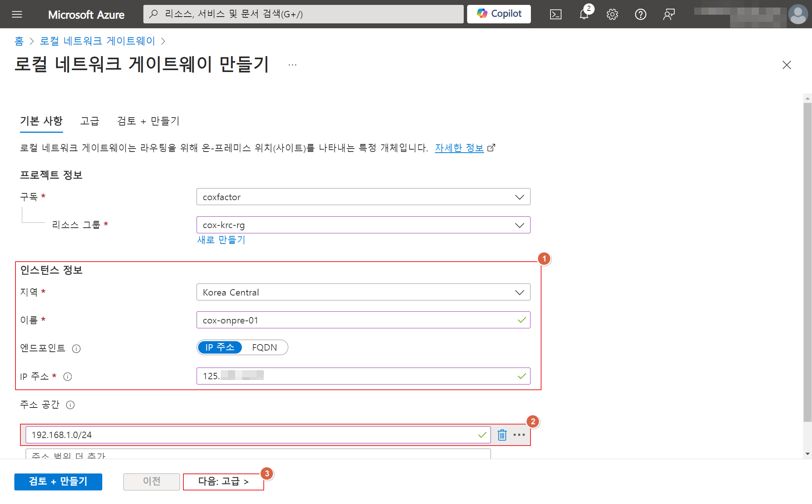
Task: Open the feedback icon in header
Action: [669, 14]
